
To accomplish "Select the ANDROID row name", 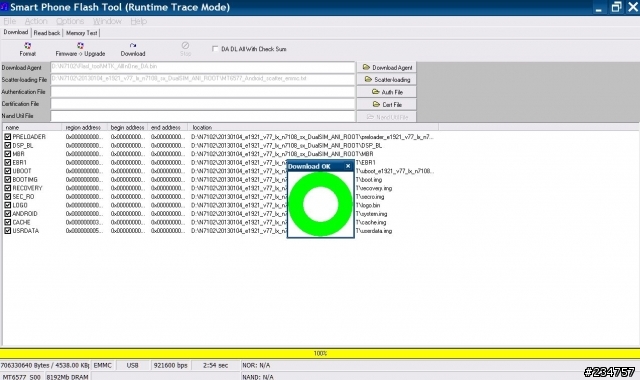I will [x=24, y=213].
